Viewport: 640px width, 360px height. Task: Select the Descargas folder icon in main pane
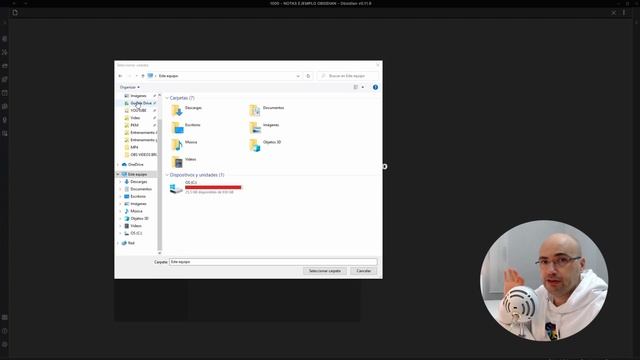tap(177, 110)
